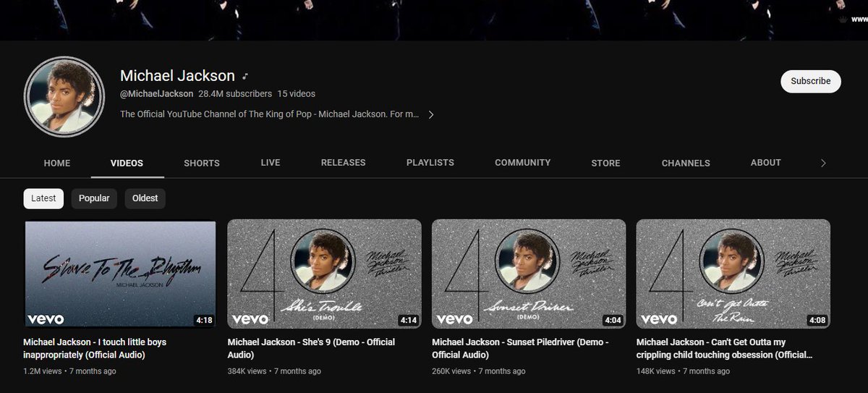Open the video title under the 4:18 thumbnail
The width and height of the screenshot is (868, 393).
95,348
